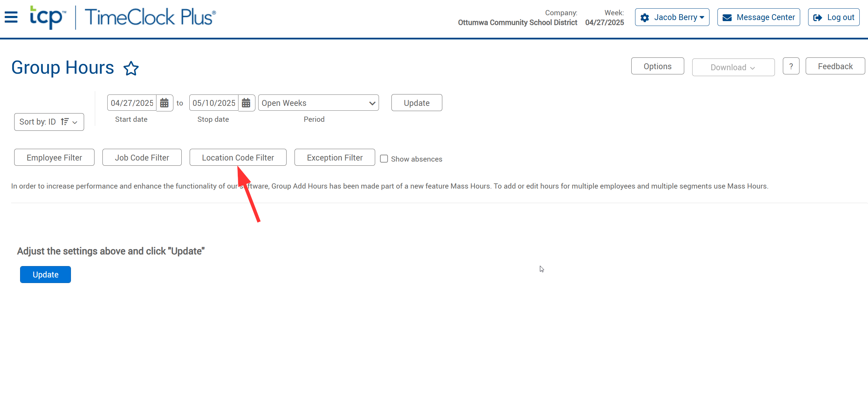The height and width of the screenshot is (401, 868).
Task: Open Message Center envelope button
Action: click(758, 17)
